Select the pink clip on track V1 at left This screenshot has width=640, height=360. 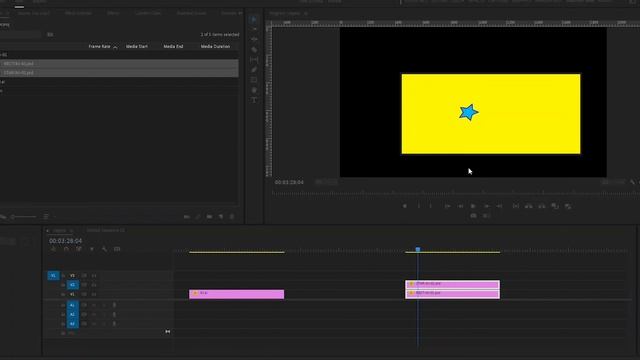[x=236, y=294]
